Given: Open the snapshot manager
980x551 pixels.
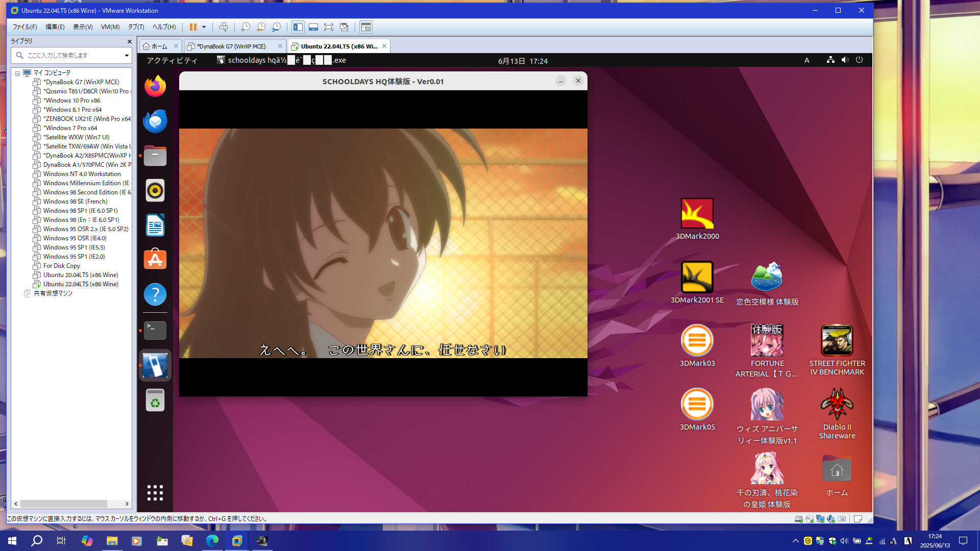Looking at the screenshot, I should pos(276,27).
